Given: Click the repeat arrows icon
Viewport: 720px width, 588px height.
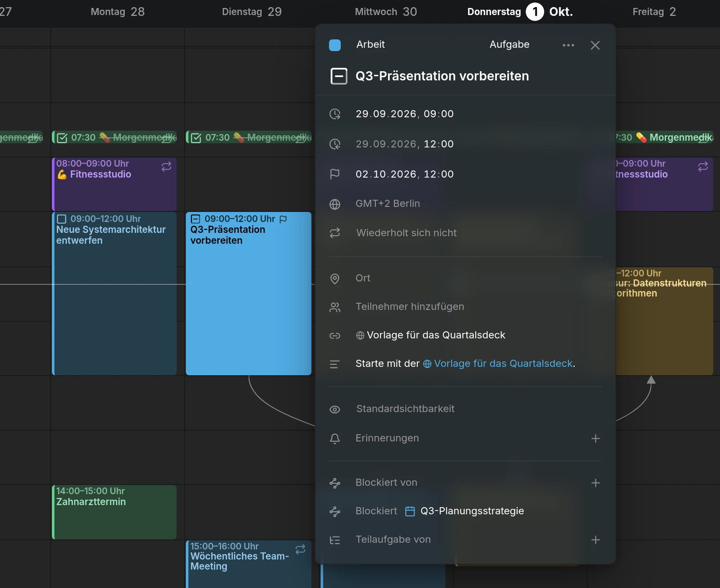Looking at the screenshot, I should 335,233.
